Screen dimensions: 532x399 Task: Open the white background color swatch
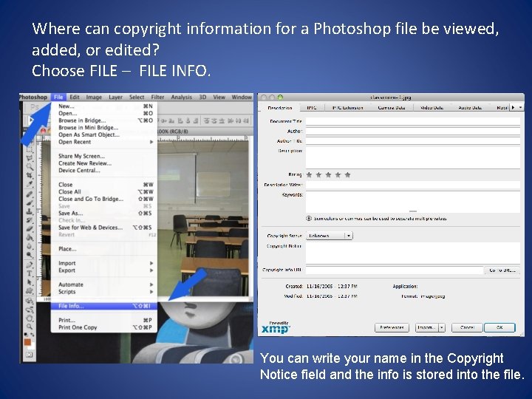coord(33,347)
